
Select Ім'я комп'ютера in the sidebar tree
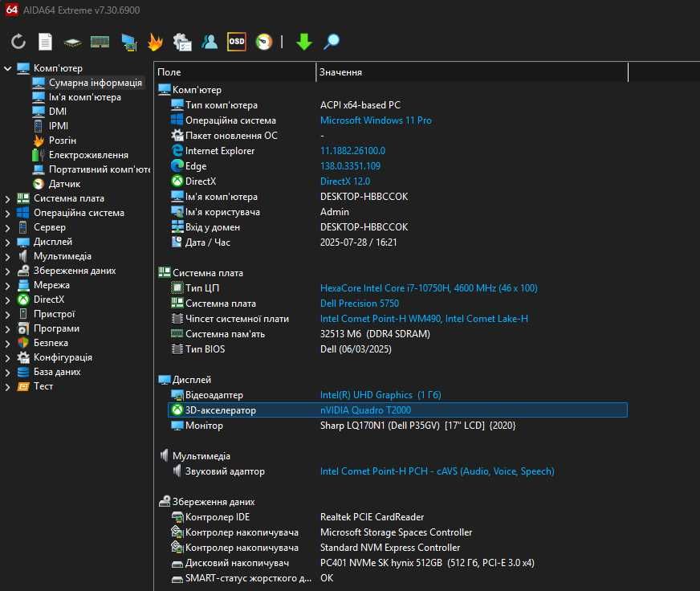point(77,97)
